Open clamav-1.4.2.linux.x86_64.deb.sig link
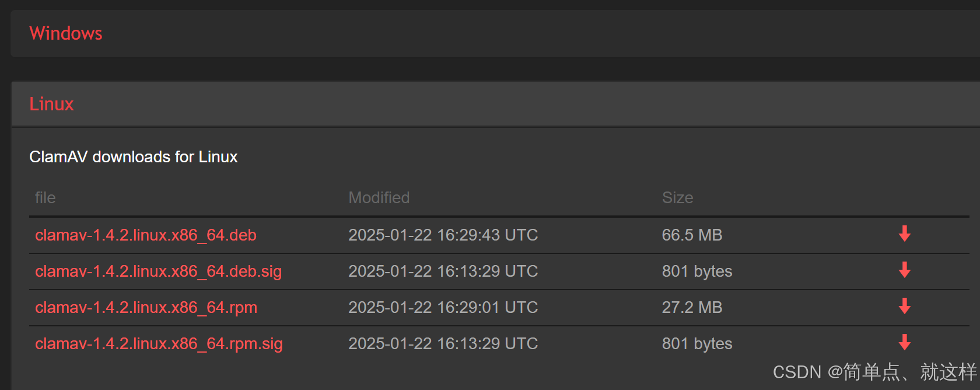Viewport: 980px width, 390px height. 158,271
